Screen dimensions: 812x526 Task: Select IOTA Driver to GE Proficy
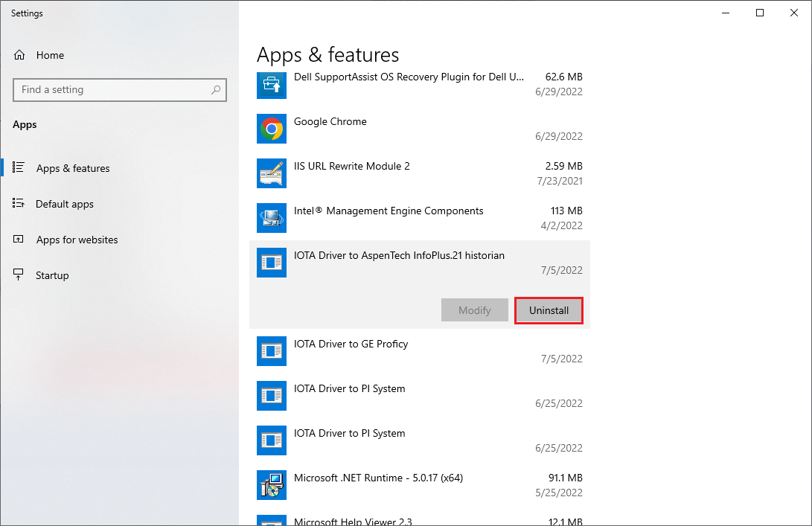click(420, 351)
